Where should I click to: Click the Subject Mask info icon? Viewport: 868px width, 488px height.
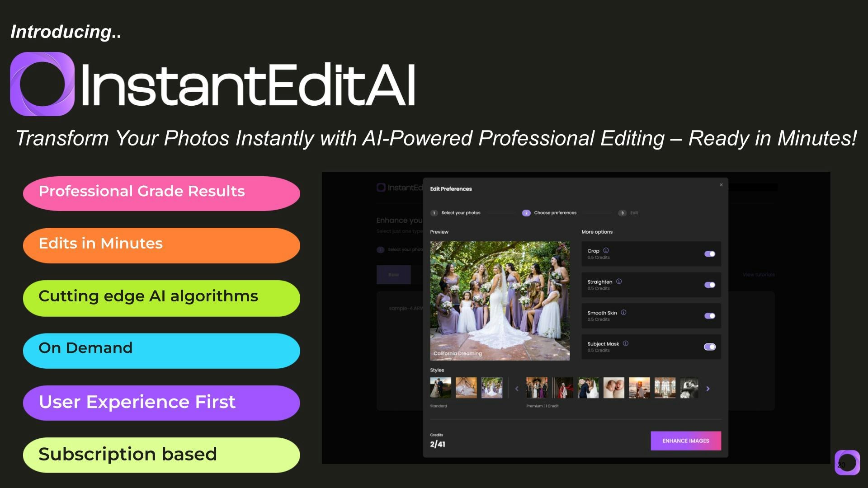pyautogui.click(x=626, y=343)
